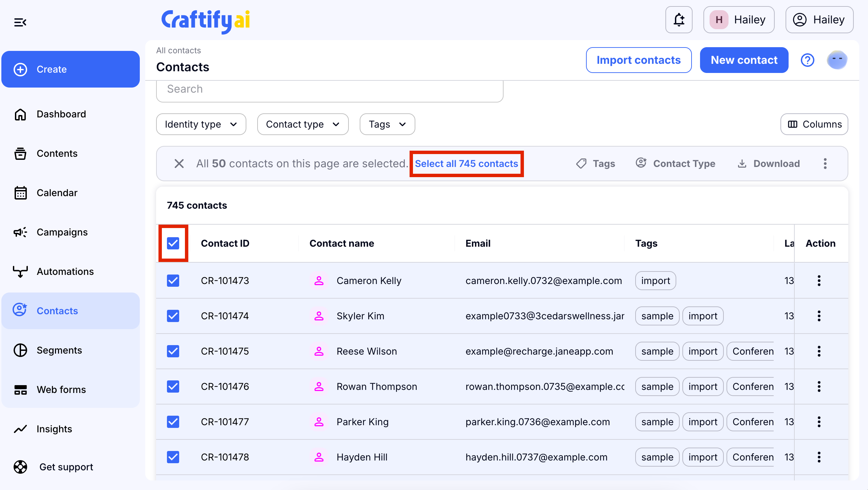Screen dimensions: 868x490
Task: Select Contacts in sidebar
Action: click(71, 311)
